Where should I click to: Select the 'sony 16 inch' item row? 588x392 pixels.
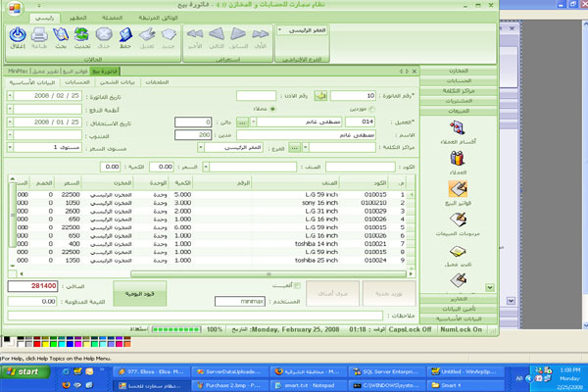coord(212,203)
